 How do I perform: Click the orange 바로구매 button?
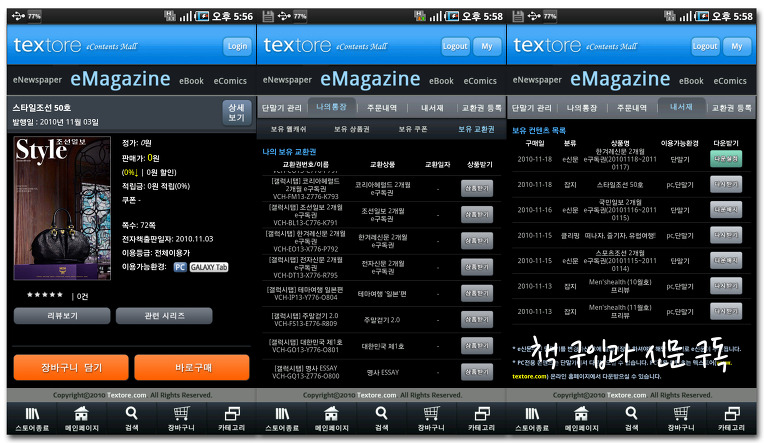(192, 367)
